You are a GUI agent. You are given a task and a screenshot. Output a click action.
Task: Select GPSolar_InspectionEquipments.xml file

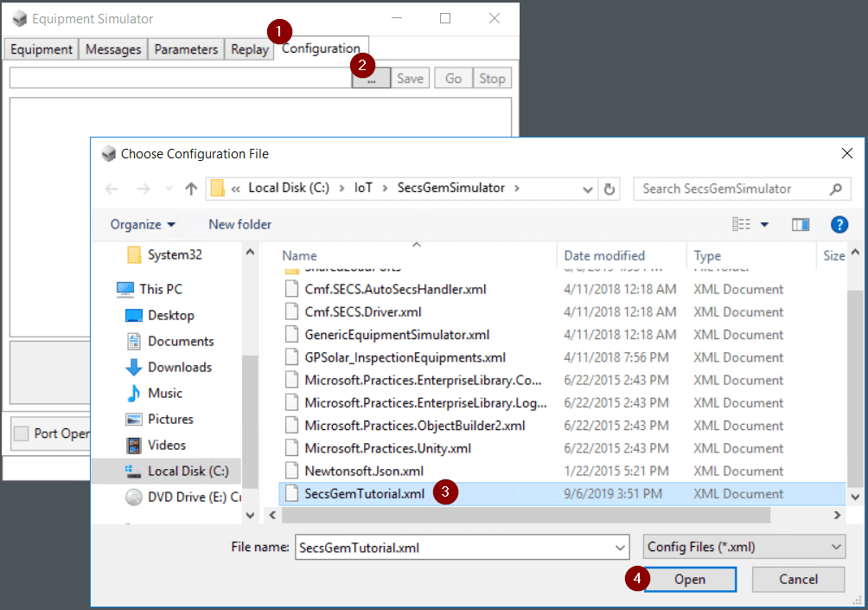405,357
